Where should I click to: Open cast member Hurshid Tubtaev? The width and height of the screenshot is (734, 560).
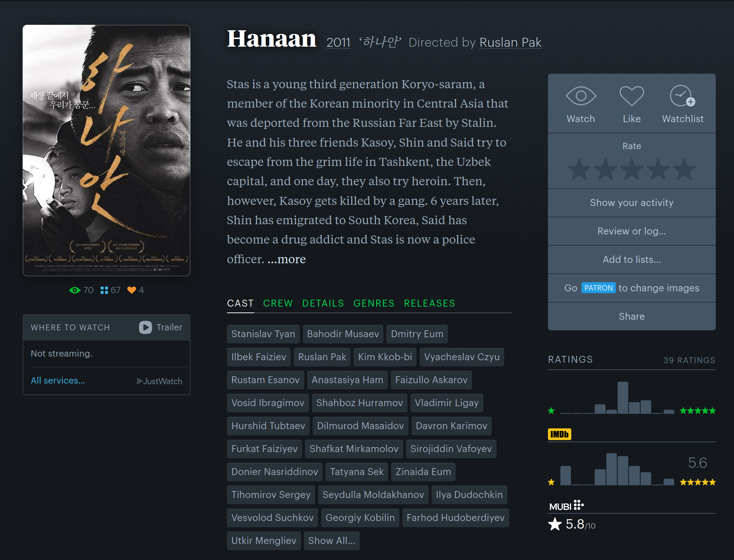click(x=269, y=426)
